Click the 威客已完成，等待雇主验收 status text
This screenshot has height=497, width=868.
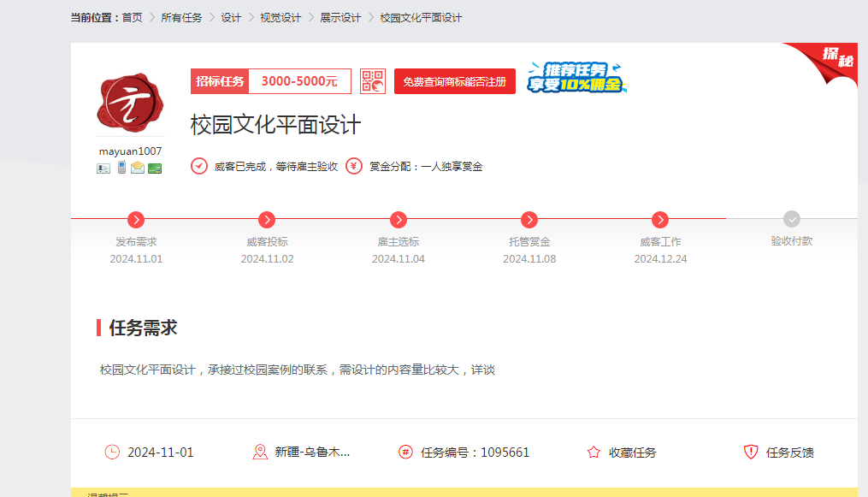click(x=275, y=167)
